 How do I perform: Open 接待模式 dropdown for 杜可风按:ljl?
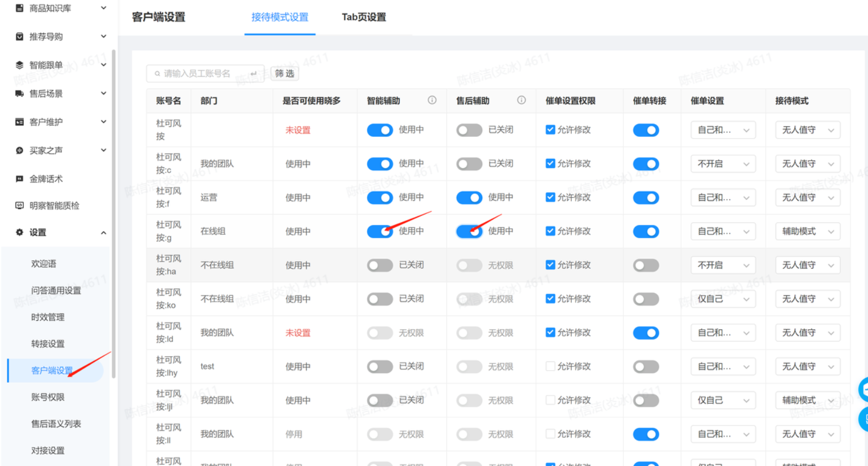808,401
